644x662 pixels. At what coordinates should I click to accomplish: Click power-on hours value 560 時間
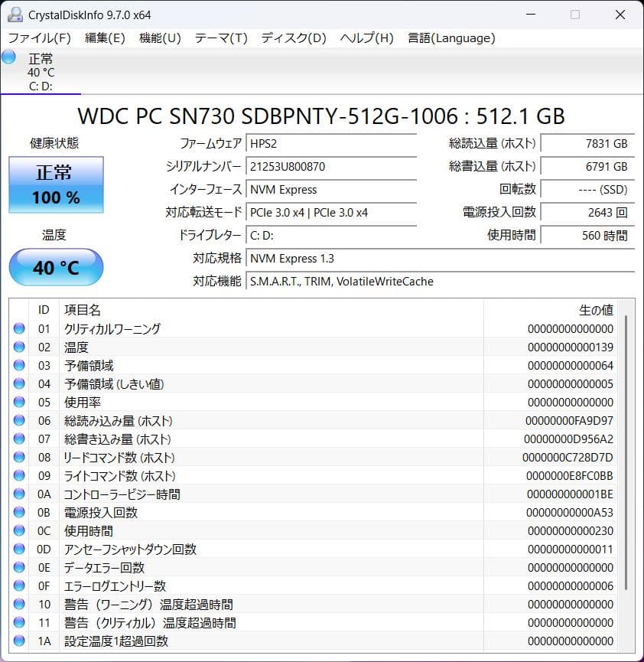point(587,235)
